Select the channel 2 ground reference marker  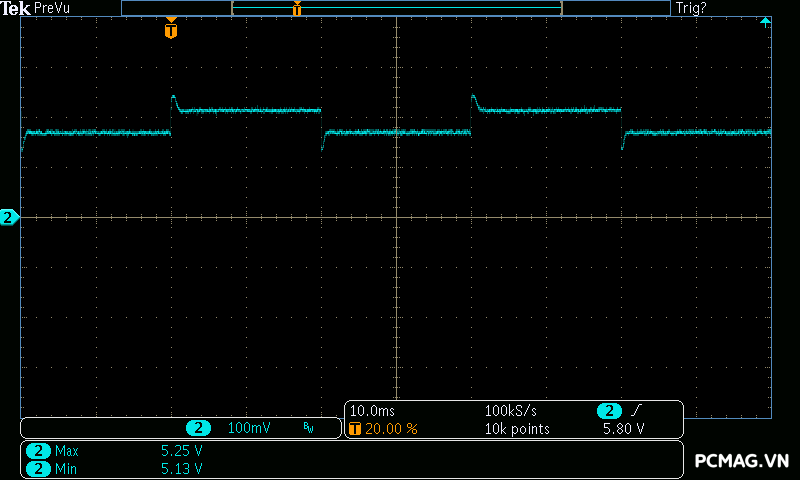click(x=9, y=217)
